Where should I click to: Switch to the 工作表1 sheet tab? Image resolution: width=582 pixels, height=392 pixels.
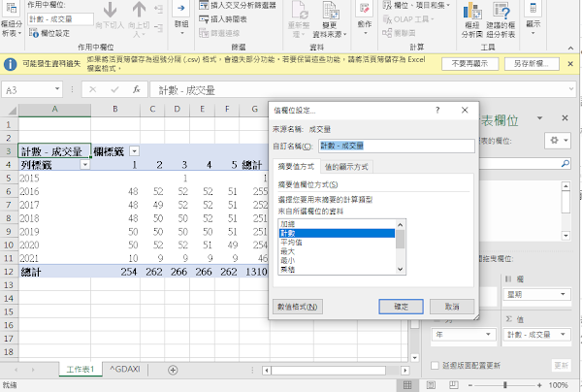point(81,370)
